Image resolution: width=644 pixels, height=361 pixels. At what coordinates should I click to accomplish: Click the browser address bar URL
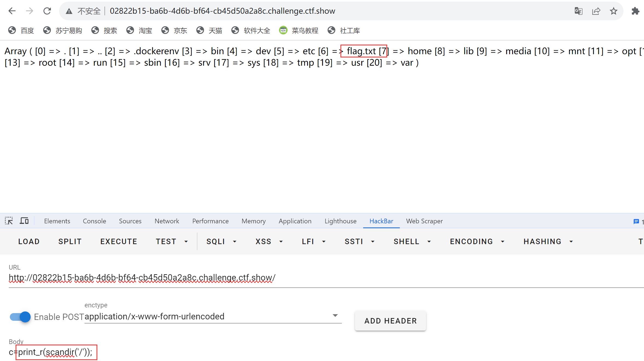click(x=222, y=11)
